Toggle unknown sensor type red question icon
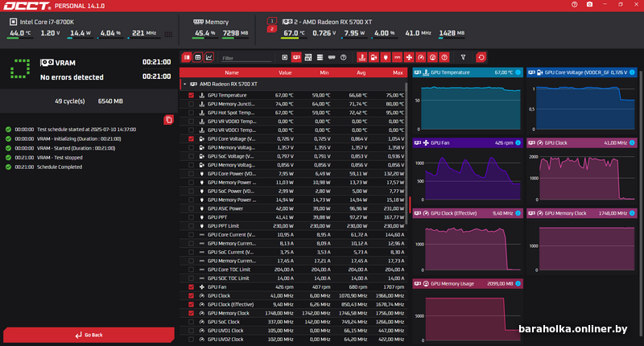Image resolution: width=644 pixels, height=346 pixels. (444, 57)
